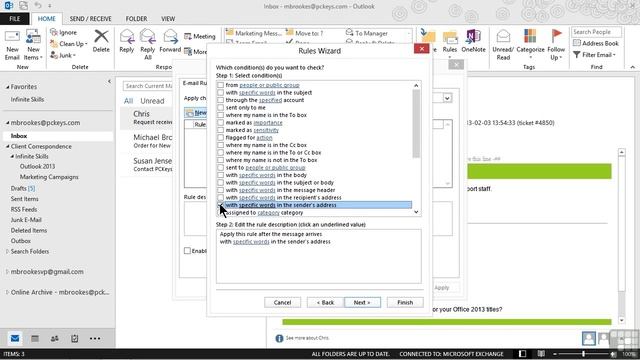Switch to Mail view in navigation bar
The width and height of the screenshot is (640, 360).
point(15,338)
